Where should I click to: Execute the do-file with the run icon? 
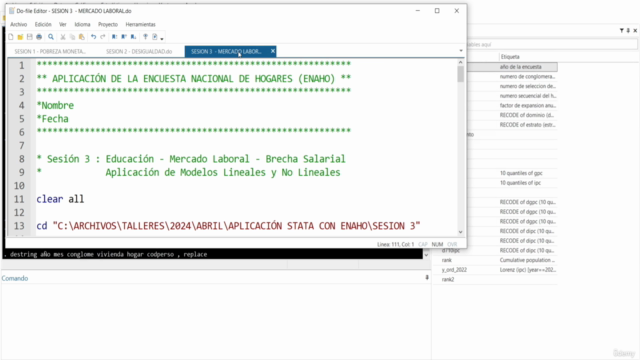coord(155,37)
